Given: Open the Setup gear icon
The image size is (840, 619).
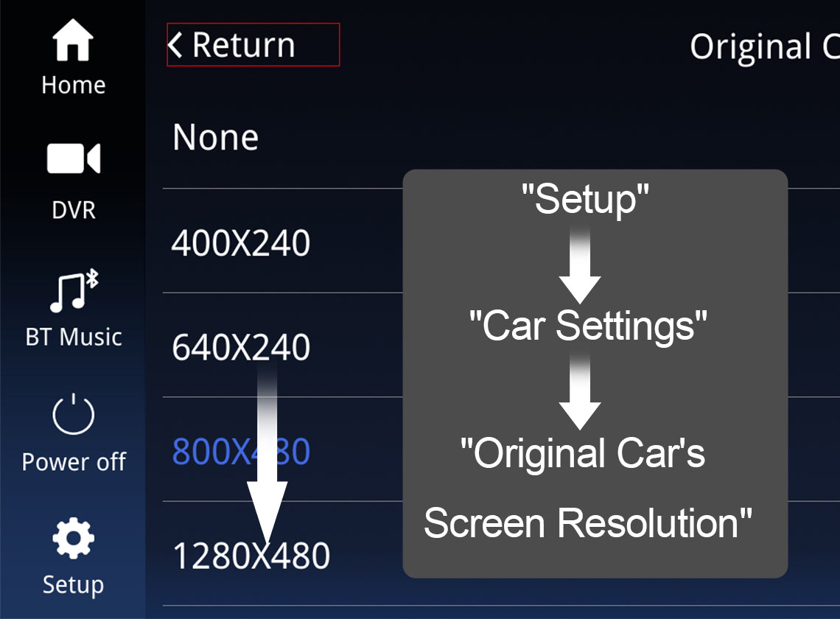Looking at the screenshot, I should [x=73, y=539].
